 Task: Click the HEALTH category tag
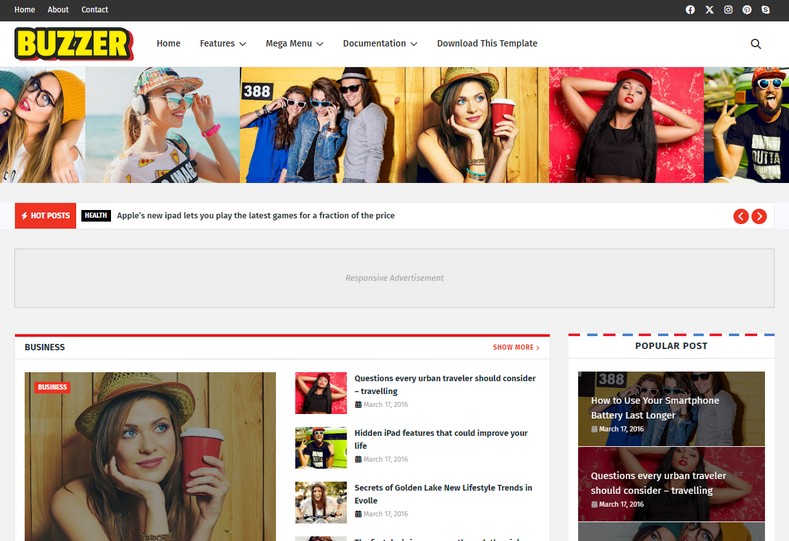(x=96, y=215)
